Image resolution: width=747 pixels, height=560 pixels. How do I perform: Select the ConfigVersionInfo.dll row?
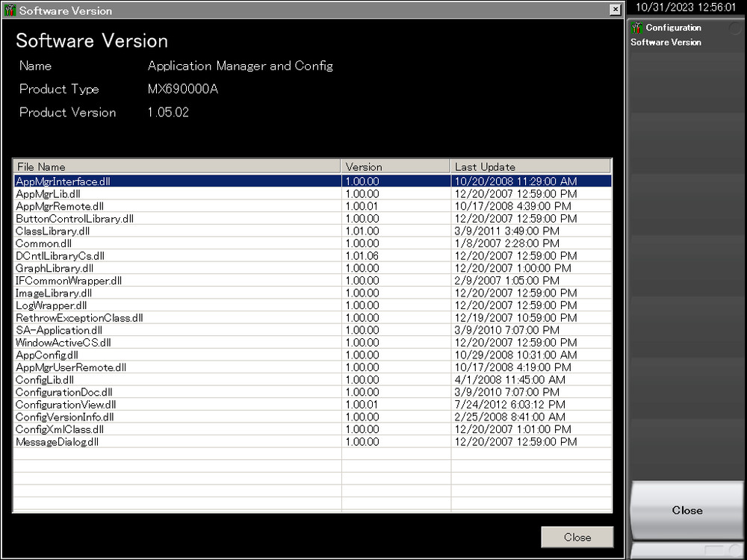(x=312, y=417)
